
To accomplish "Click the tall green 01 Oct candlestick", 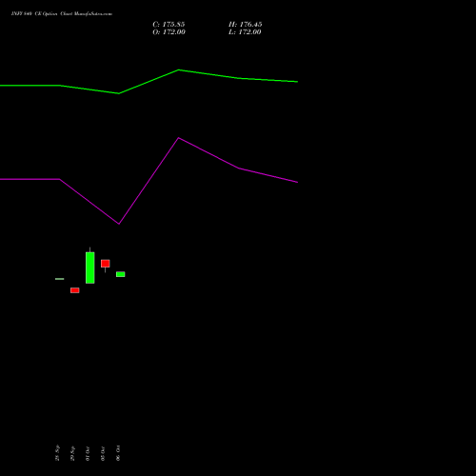I will pos(90,268).
